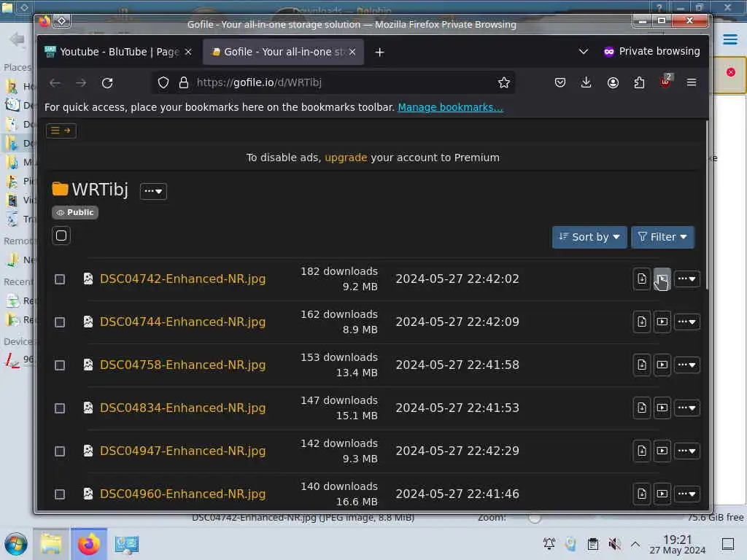
Task: Open the Sort by dropdown
Action: 589,237
